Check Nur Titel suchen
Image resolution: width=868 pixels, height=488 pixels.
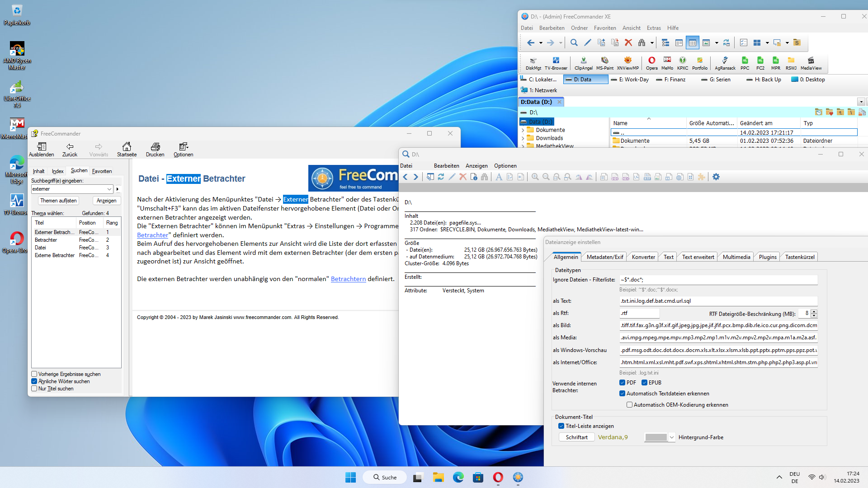34,389
